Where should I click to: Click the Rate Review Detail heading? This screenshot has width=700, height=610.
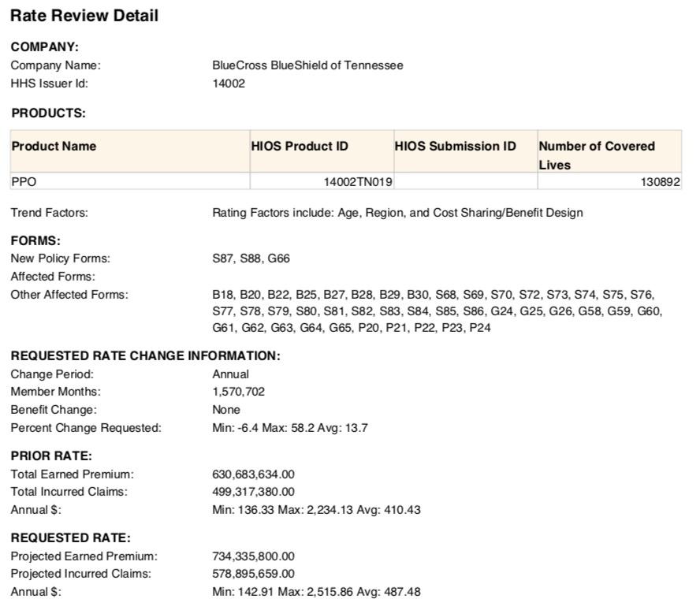tap(84, 16)
